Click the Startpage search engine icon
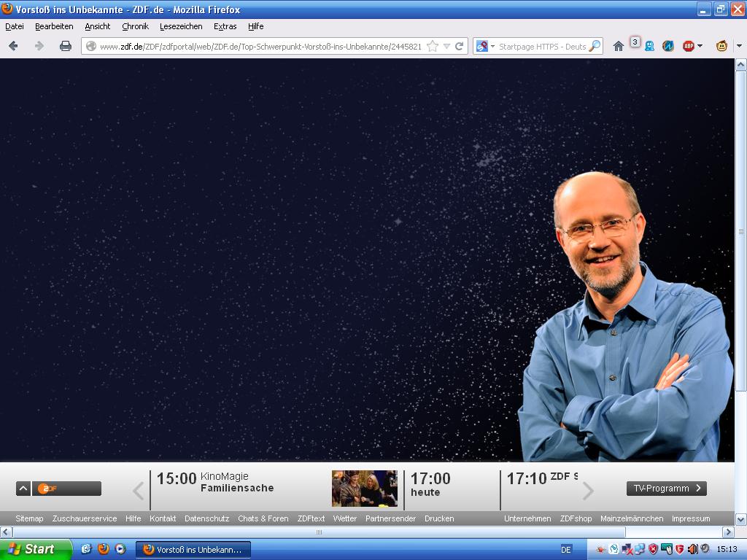Image resolution: width=747 pixels, height=560 pixels. click(481, 46)
